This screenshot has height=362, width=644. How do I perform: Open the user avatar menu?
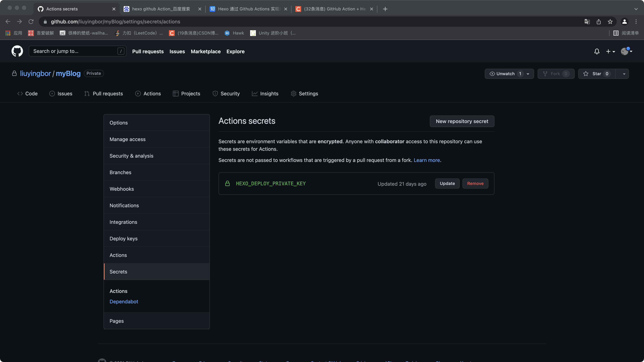tap(627, 51)
